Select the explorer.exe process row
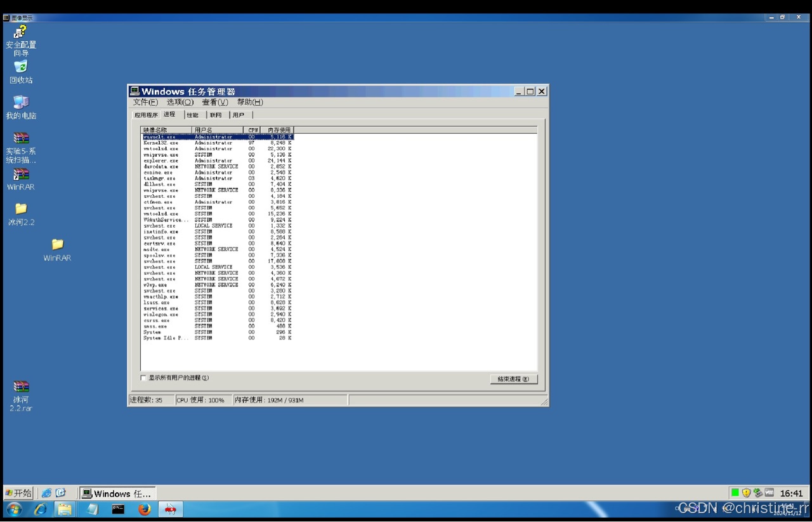Image resolution: width=812 pixels, height=522 pixels. (217, 160)
